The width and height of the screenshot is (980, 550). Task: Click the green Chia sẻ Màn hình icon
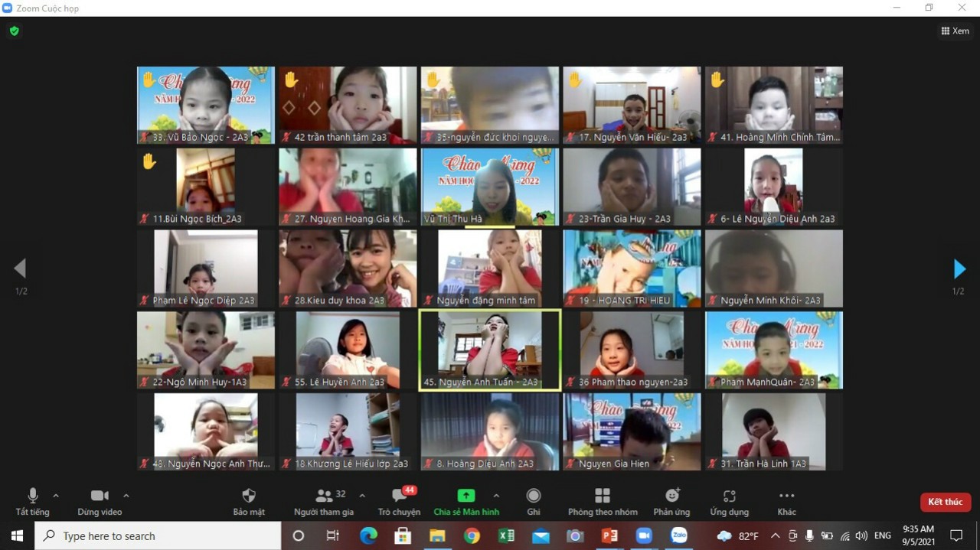pyautogui.click(x=465, y=496)
